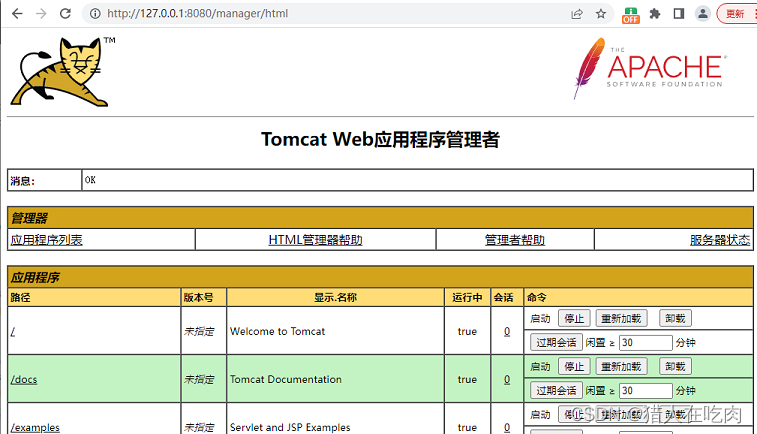This screenshot has height=434, width=757.
Task: Click the browser back arrow
Action: click(x=17, y=14)
